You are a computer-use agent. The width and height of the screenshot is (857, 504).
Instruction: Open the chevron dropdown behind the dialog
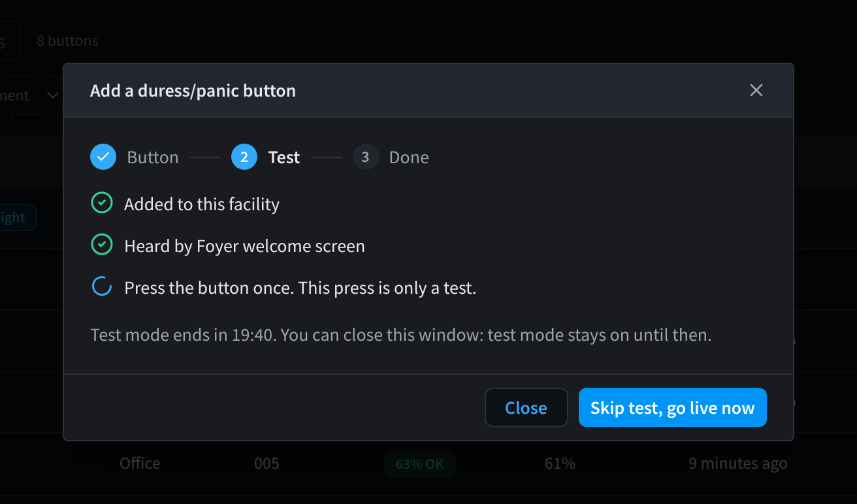click(x=52, y=96)
